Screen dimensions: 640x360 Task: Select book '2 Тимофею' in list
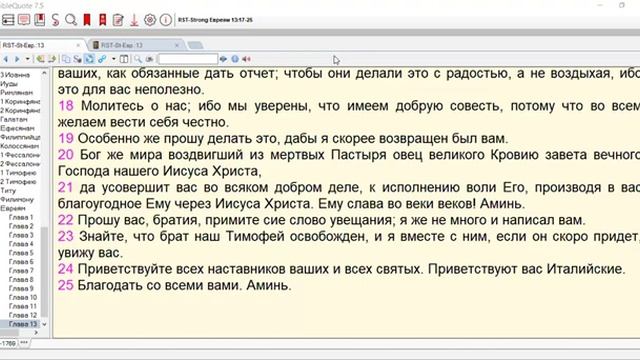pyautogui.click(x=18, y=182)
